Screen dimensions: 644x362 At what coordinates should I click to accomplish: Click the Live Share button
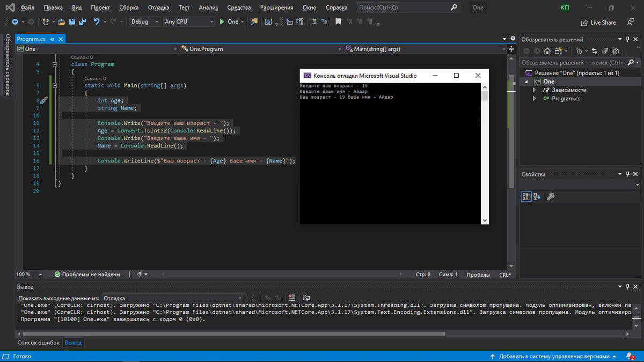pyautogui.click(x=598, y=23)
